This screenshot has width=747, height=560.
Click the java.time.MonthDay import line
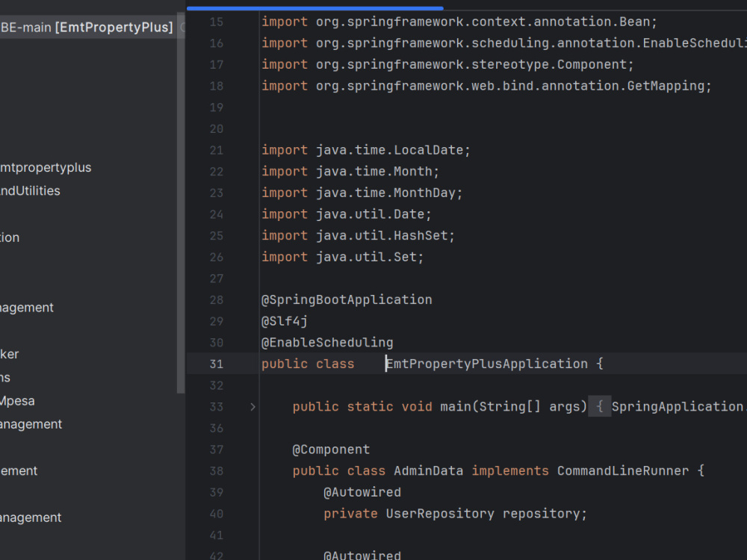tap(362, 193)
